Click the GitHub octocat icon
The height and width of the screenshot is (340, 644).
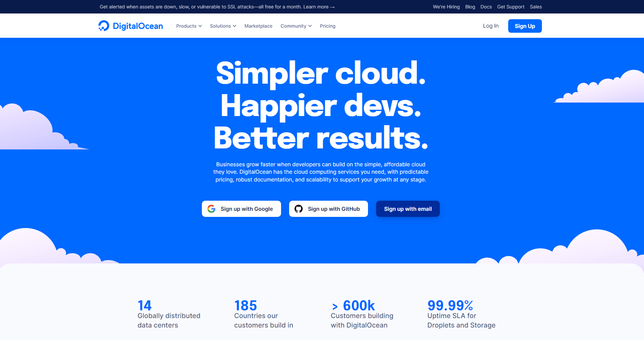tap(299, 209)
